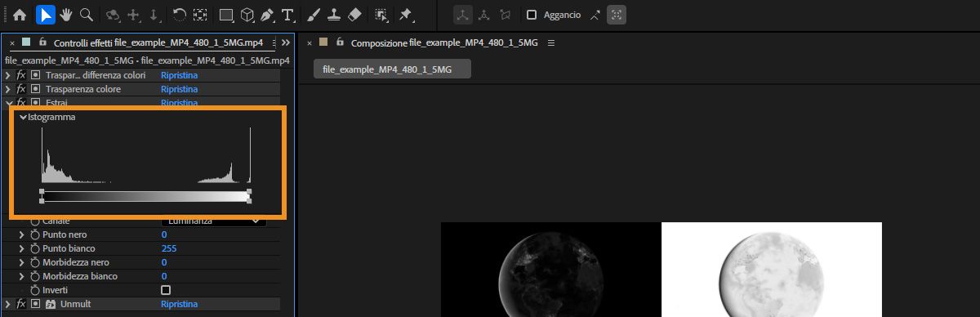Click Ripristina for Traspar... differenza colori
Screen dimensions: 980x317
coord(180,75)
